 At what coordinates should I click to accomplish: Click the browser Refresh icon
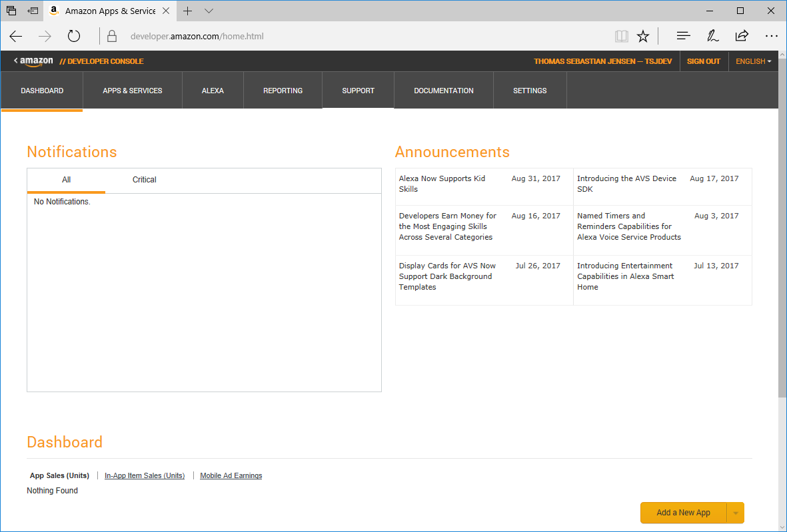(x=74, y=36)
